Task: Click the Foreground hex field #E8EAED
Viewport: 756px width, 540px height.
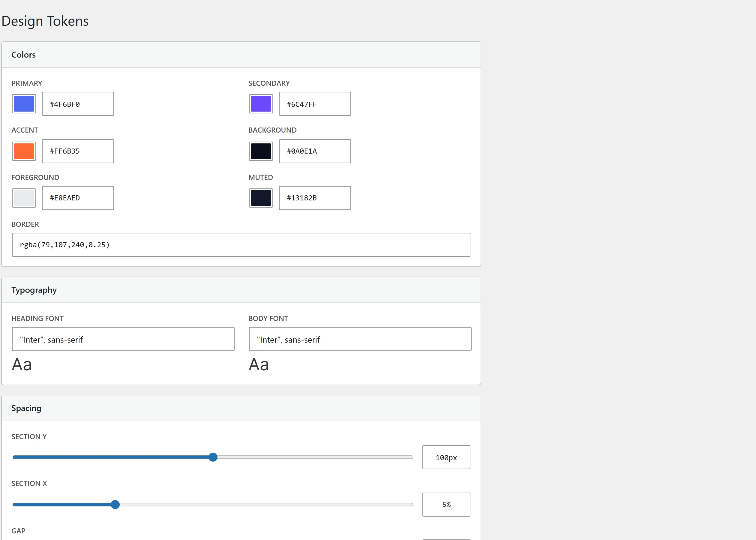Action: click(78, 198)
